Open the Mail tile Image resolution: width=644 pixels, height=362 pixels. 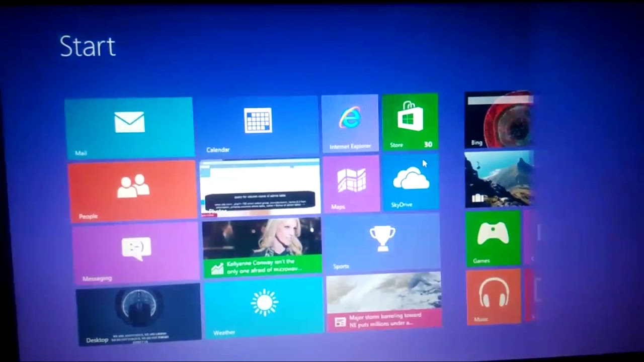[x=129, y=128]
